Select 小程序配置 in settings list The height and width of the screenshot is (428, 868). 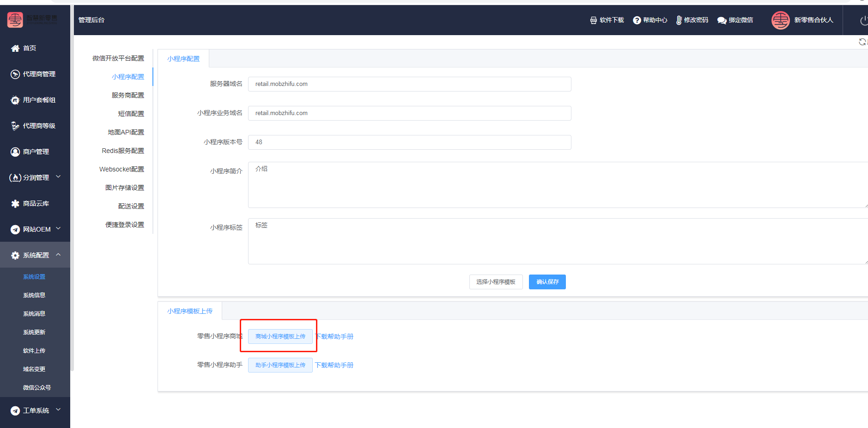128,77
